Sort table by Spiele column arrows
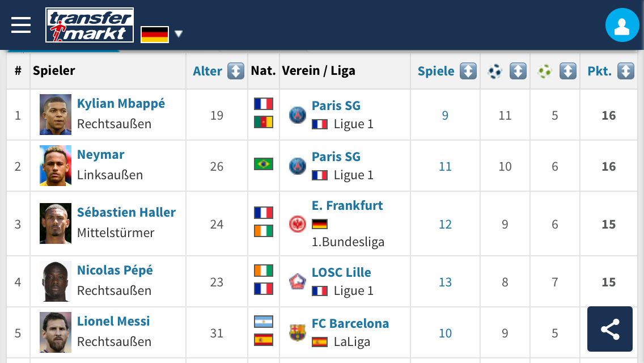 (x=468, y=71)
